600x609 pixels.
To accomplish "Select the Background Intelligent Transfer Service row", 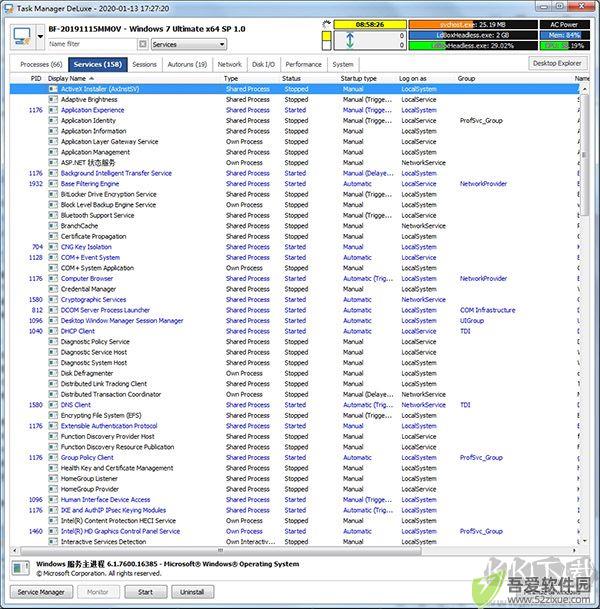I will [x=294, y=173].
